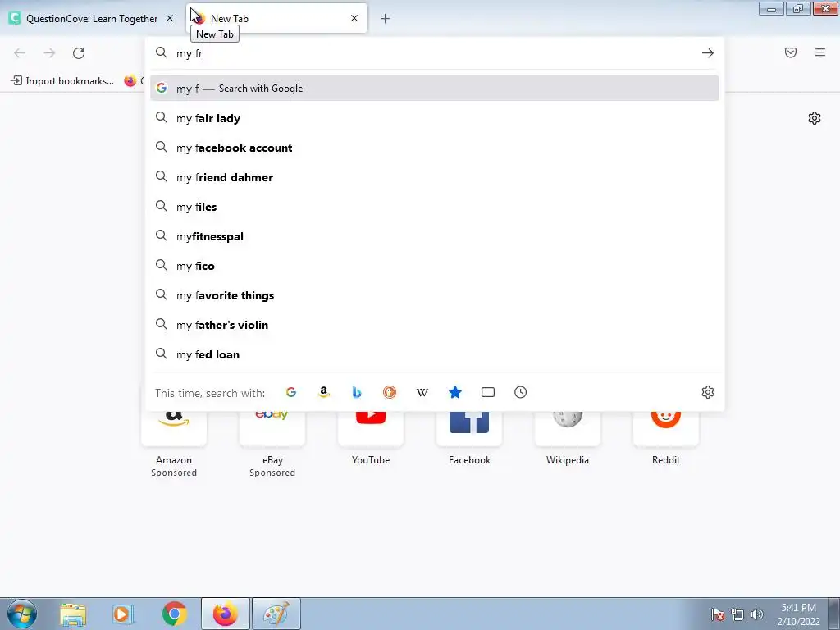The image size is (840, 630).
Task: Launch Google Chrome from taskbar
Action: (x=174, y=614)
